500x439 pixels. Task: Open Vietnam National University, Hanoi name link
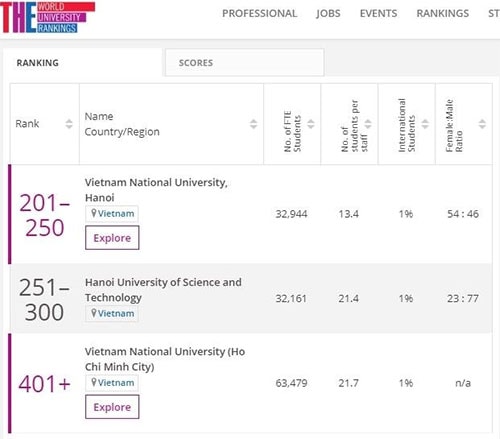click(x=156, y=190)
